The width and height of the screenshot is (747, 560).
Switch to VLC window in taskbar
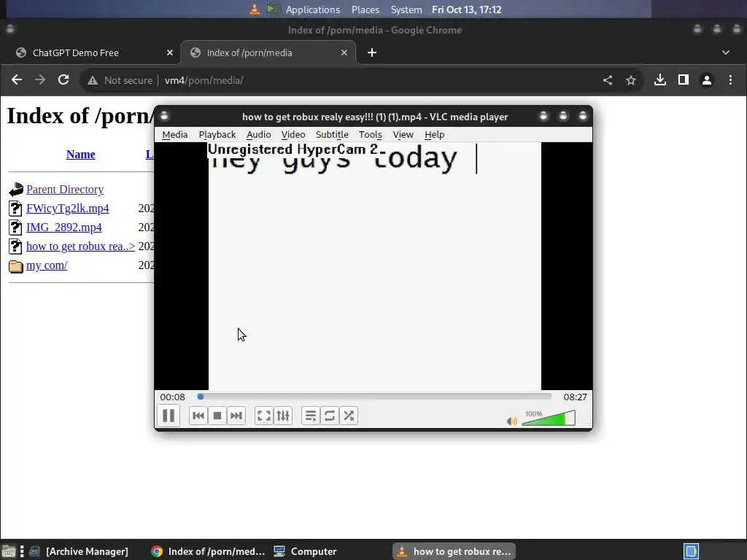click(454, 551)
